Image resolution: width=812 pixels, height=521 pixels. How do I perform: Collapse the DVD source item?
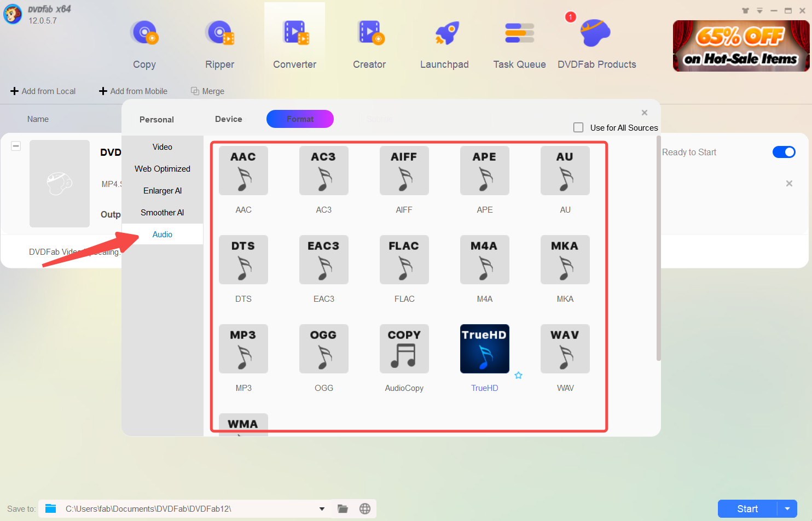coord(16,146)
